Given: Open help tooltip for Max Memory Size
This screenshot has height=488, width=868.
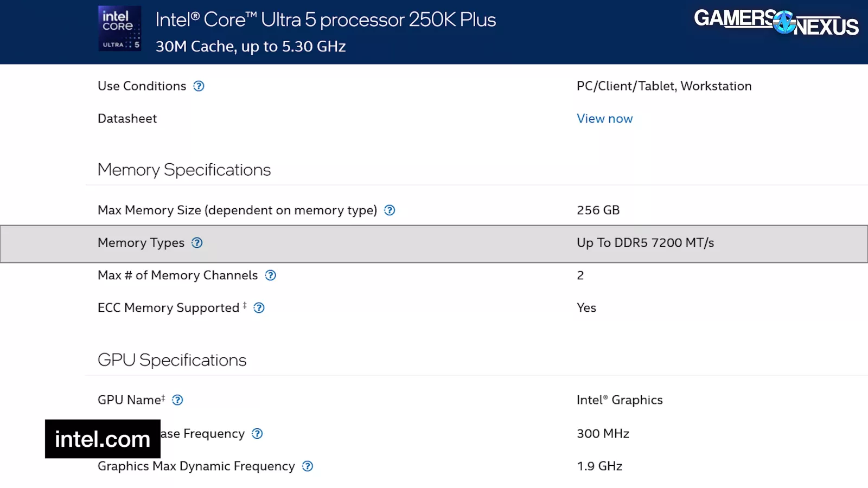Looking at the screenshot, I should pos(390,210).
